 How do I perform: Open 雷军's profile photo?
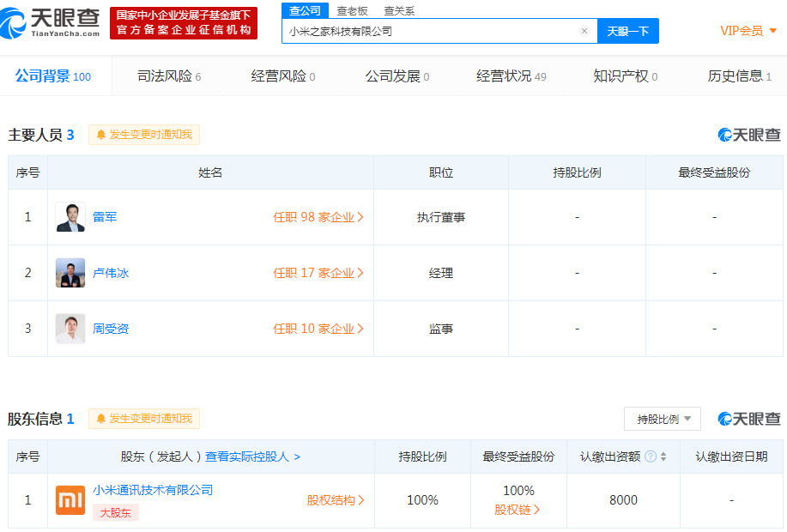tap(70, 217)
